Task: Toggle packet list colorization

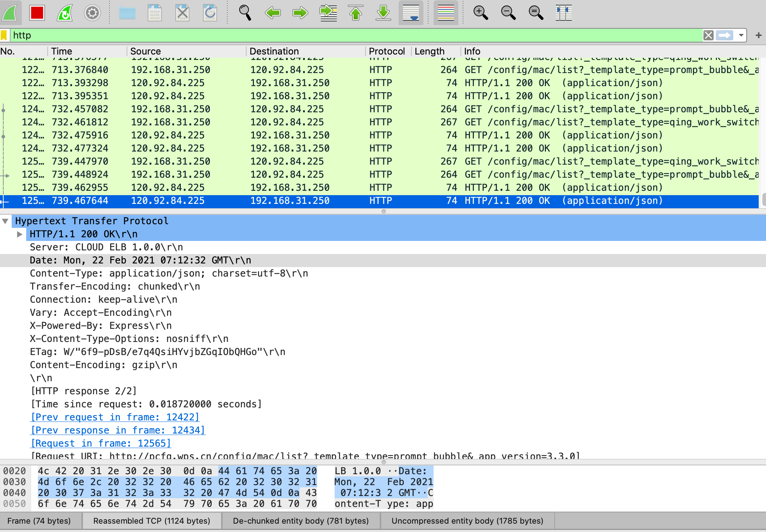Action: point(445,13)
